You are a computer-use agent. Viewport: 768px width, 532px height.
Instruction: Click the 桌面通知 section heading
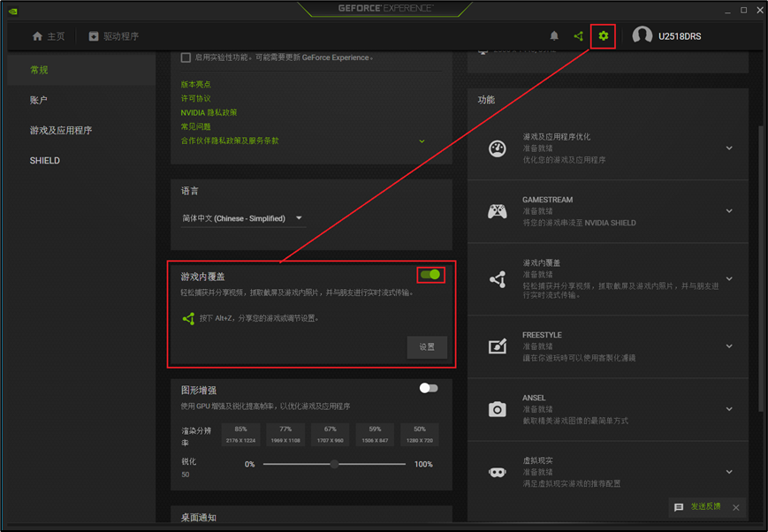pos(198,517)
